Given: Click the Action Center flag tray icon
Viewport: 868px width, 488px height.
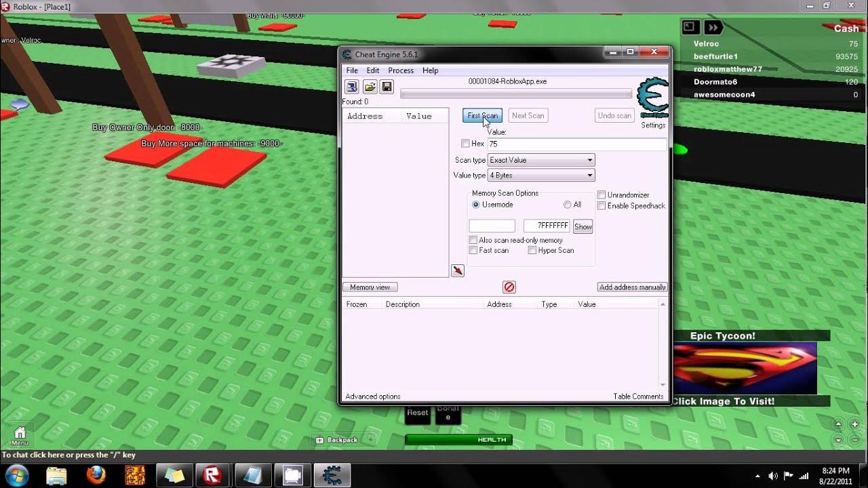Looking at the screenshot, I should click(x=788, y=476).
